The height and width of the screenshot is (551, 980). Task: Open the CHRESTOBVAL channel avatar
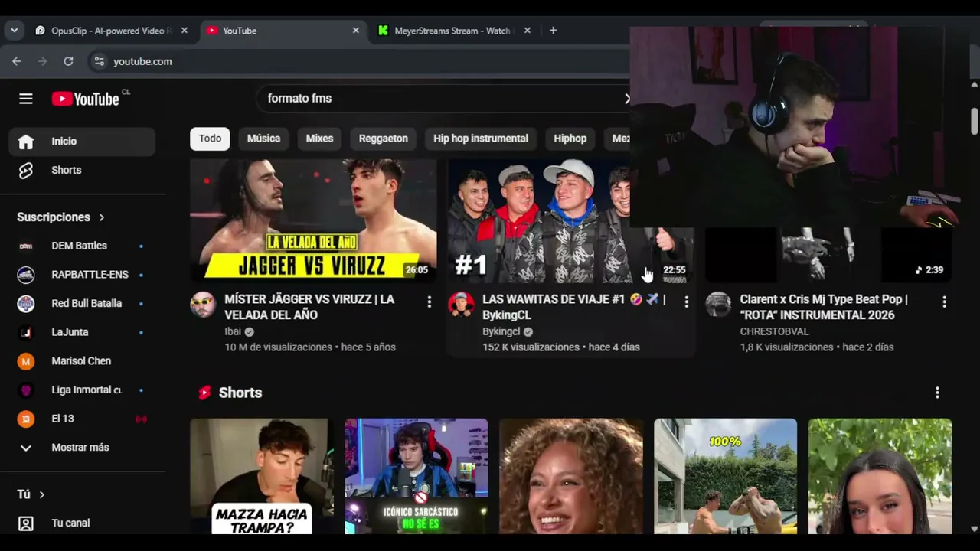(718, 305)
